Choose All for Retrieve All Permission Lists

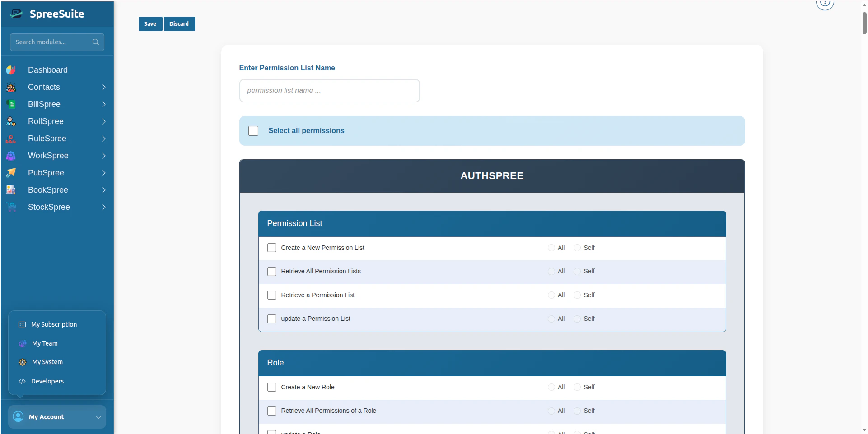(x=551, y=272)
